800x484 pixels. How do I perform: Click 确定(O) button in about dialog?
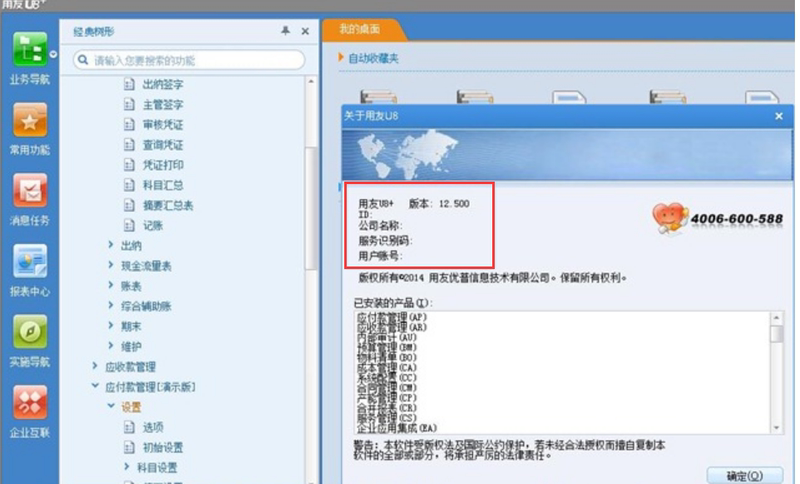[744, 476]
